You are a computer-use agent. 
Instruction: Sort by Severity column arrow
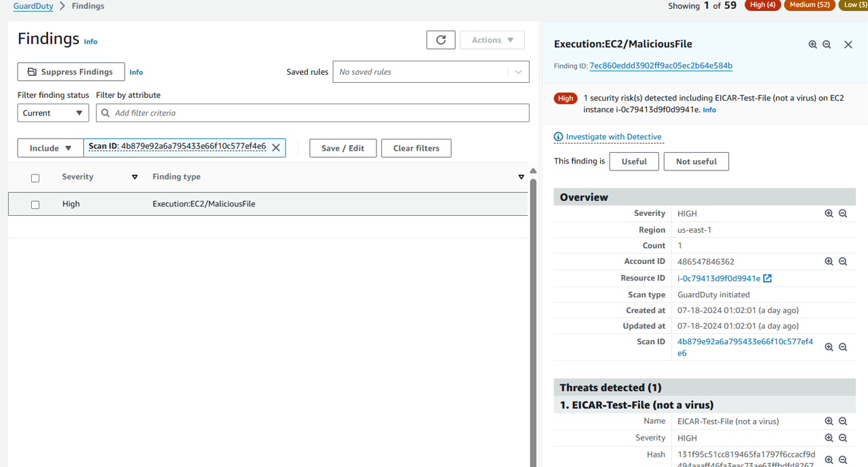pos(134,177)
